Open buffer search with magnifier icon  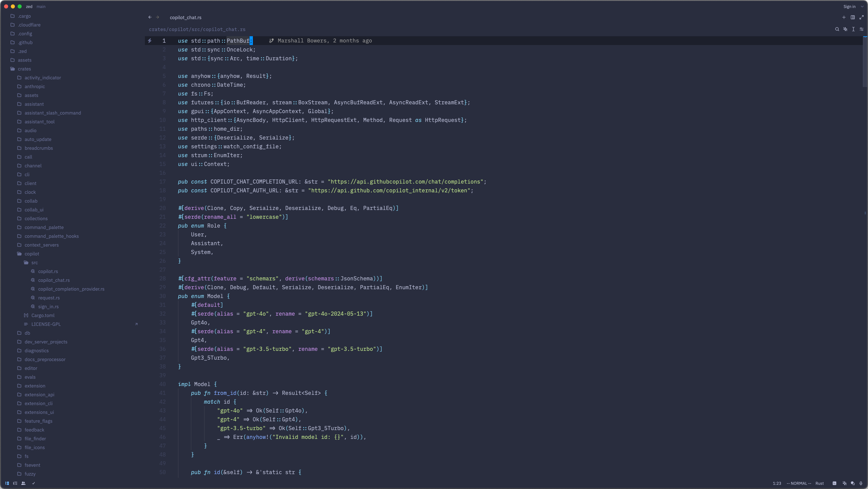tap(837, 29)
